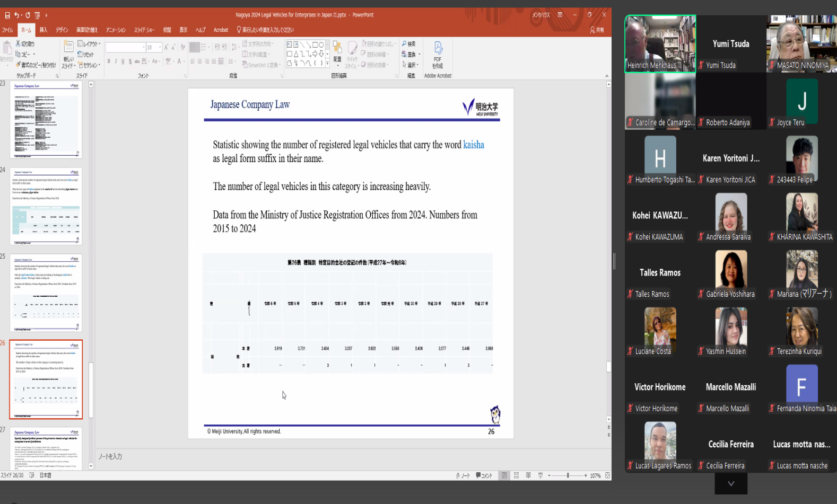Click the notes field ノートを入力
The image size is (837, 504).
click(x=110, y=456)
